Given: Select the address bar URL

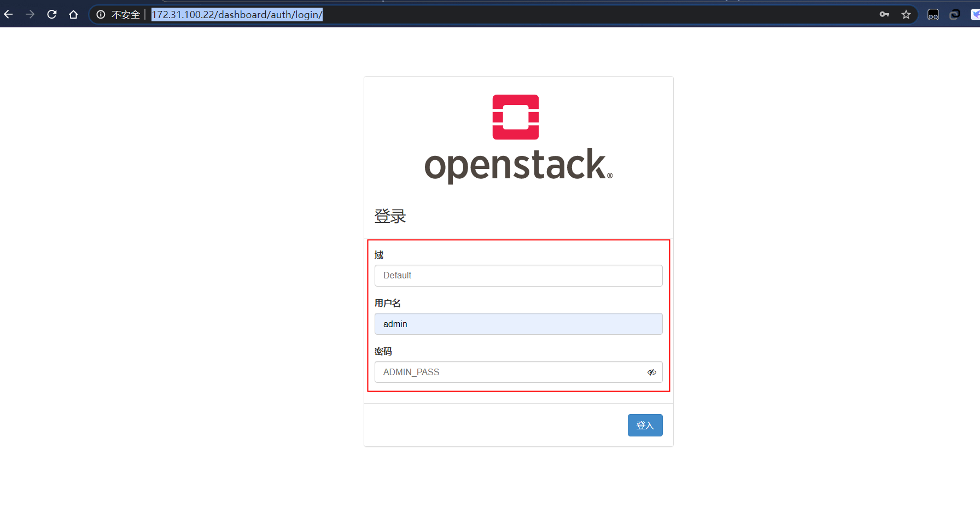Looking at the screenshot, I should [x=237, y=15].
